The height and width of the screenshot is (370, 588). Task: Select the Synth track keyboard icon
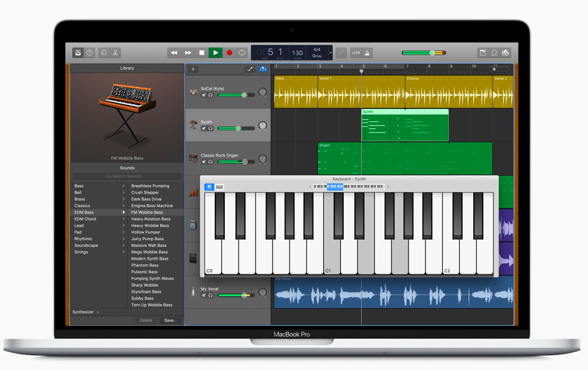[x=193, y=124]
